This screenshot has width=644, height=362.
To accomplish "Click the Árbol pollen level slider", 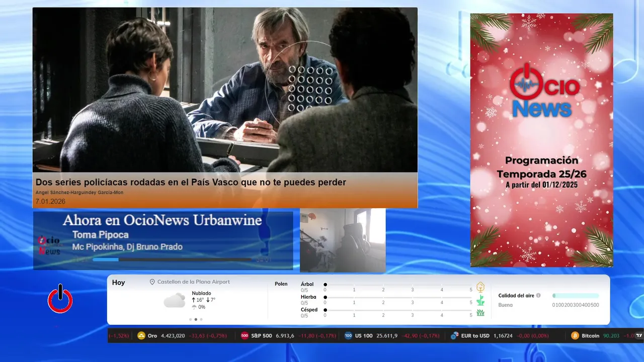I will 398,285.
